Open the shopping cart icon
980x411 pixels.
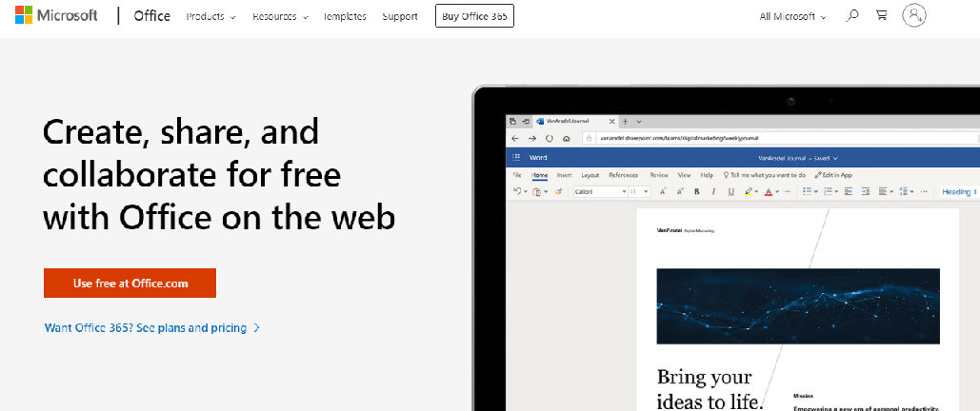pyautogui.click(x=882, y=15)
